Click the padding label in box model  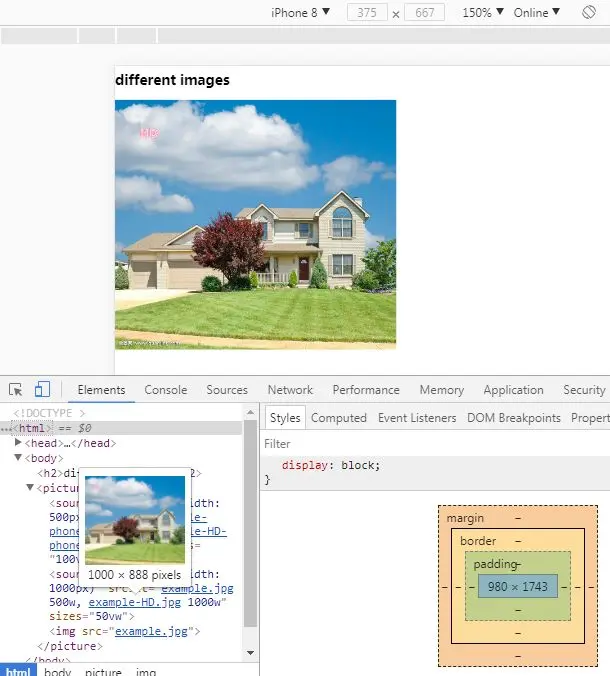[x=495, y=564]
